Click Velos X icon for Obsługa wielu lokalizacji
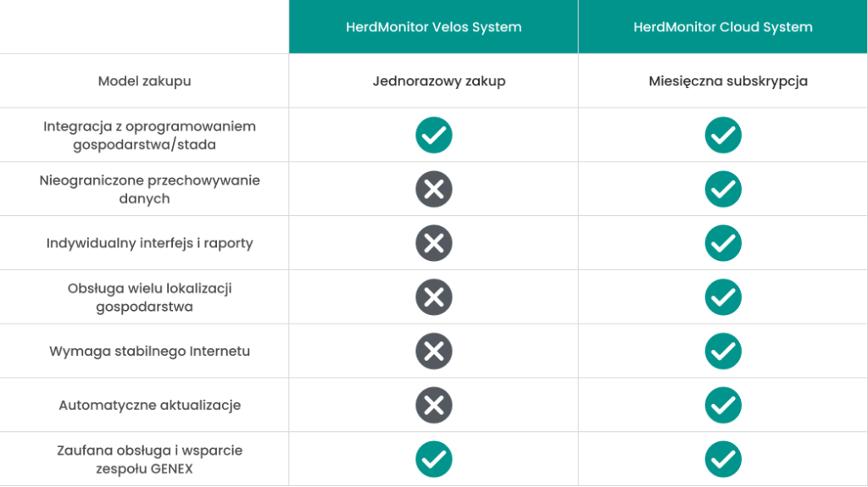This screenshot has height=487, width=868. click(433, 297)
